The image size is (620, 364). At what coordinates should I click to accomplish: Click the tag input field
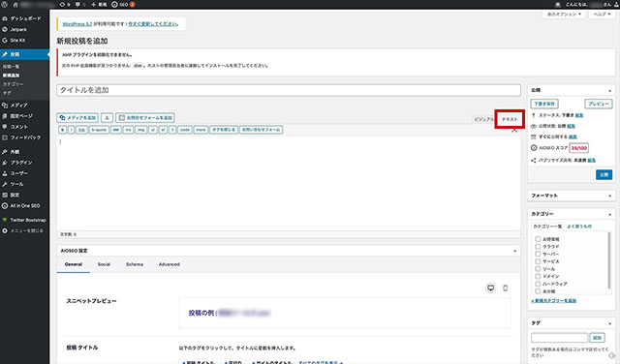(x=559, y=338)
